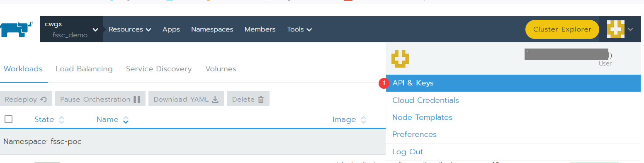Expand the Tools dropdown menu
This screenshot has width=644, height=163.
pyautogui.click(x=299, y=29)
